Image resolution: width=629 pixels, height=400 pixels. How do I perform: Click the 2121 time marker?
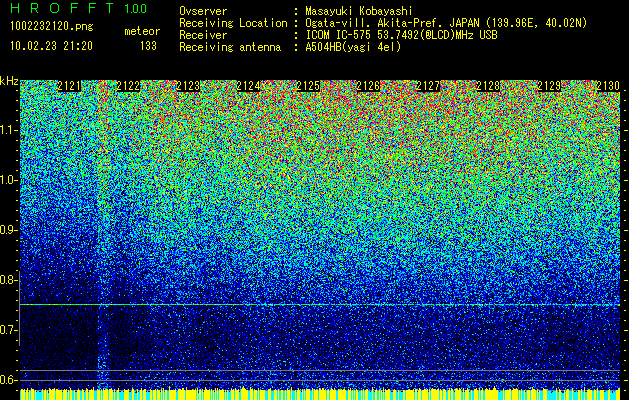[69, 86]
